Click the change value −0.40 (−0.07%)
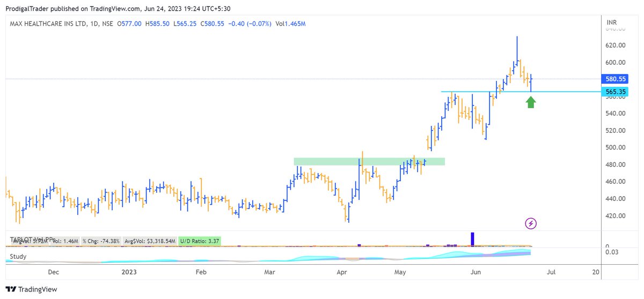The height and width of the screenshot is (299, 644). coord(250,24)
